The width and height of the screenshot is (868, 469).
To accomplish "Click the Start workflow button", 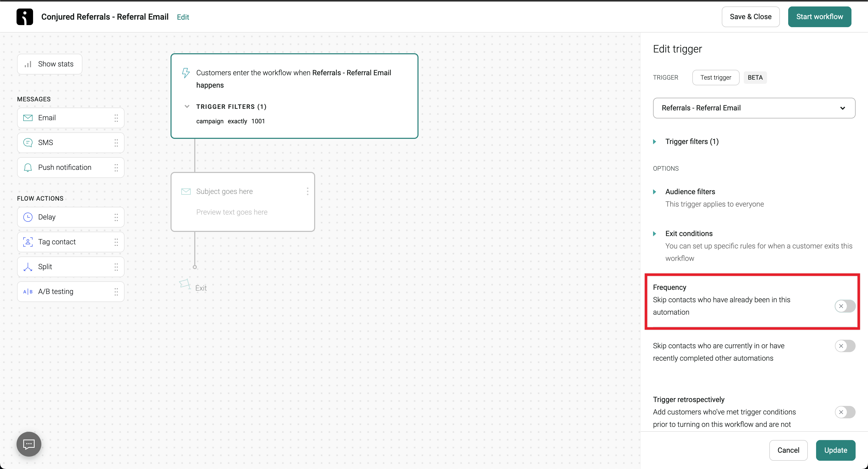I will tap(819, 17).
